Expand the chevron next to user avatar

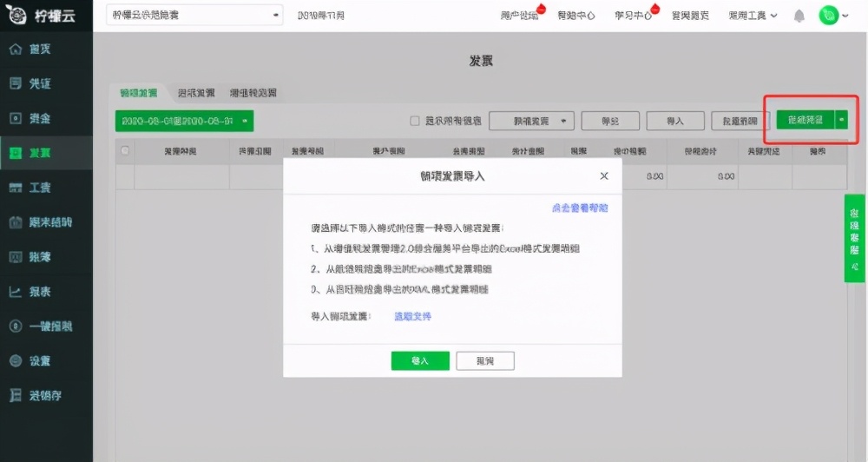845,16
